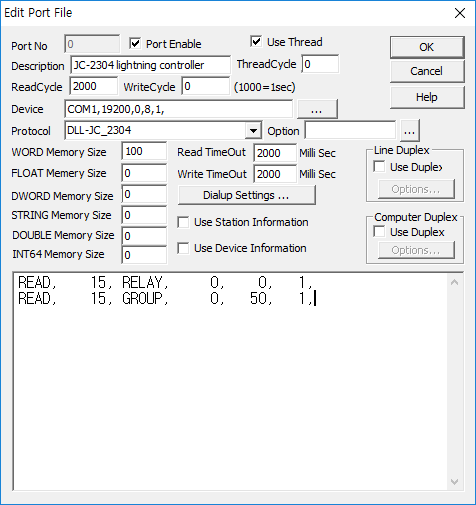Click the WORD Memory Size field

coord(144,151)
